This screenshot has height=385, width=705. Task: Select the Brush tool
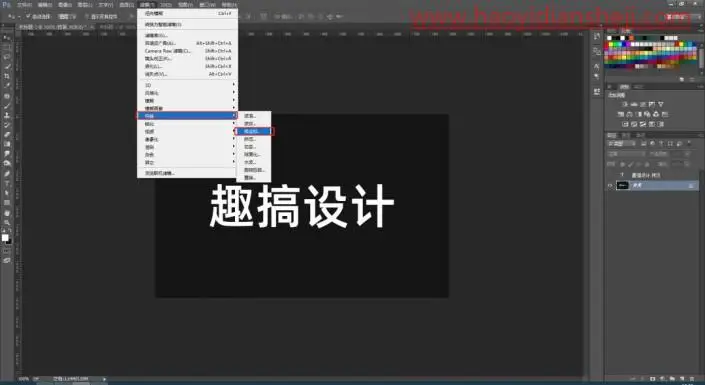7,105
